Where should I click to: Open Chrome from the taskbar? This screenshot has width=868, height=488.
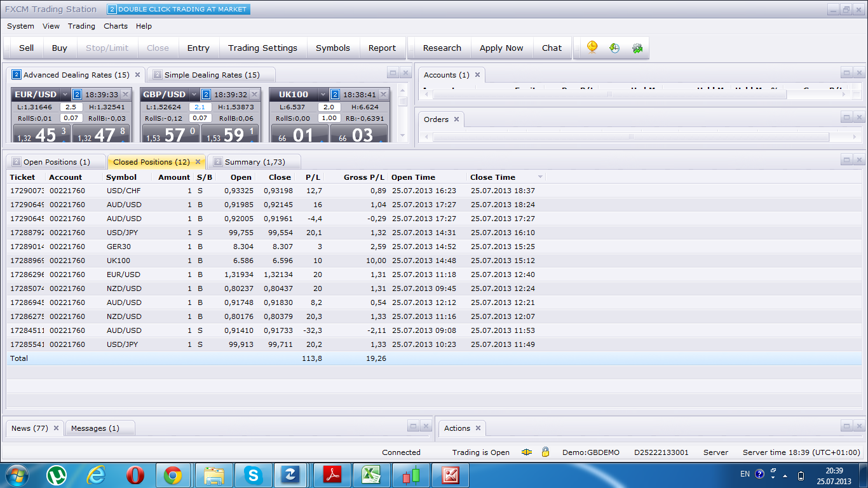pos(172,475)
